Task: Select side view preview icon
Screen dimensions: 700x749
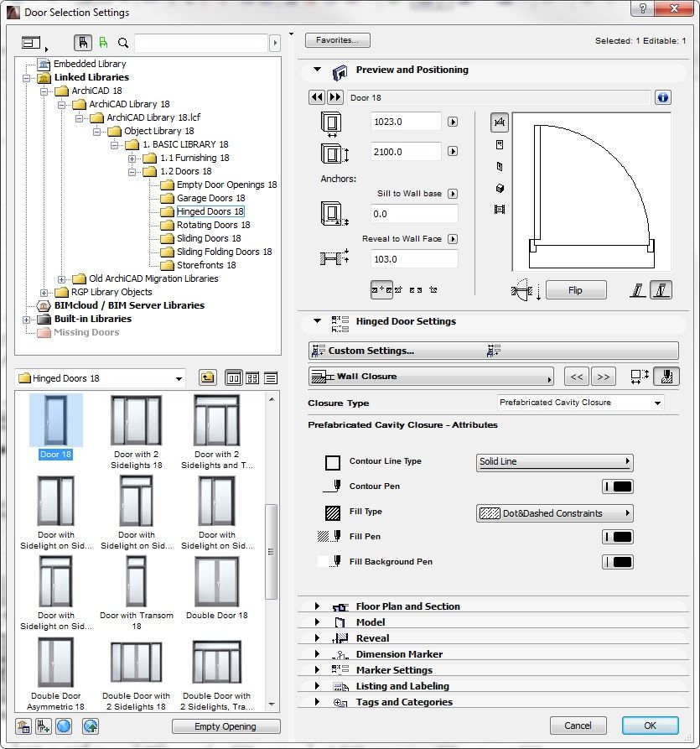Action: tap(500, 166)
